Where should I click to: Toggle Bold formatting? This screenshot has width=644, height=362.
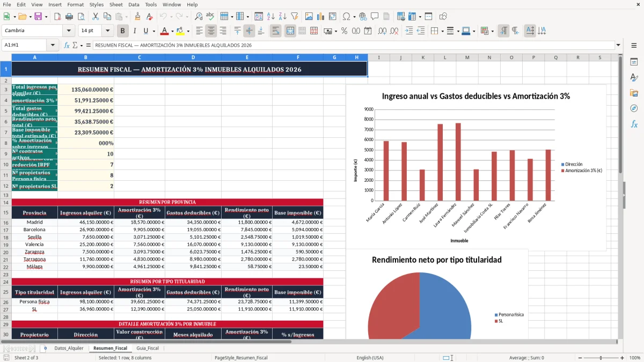click(123, 31)
